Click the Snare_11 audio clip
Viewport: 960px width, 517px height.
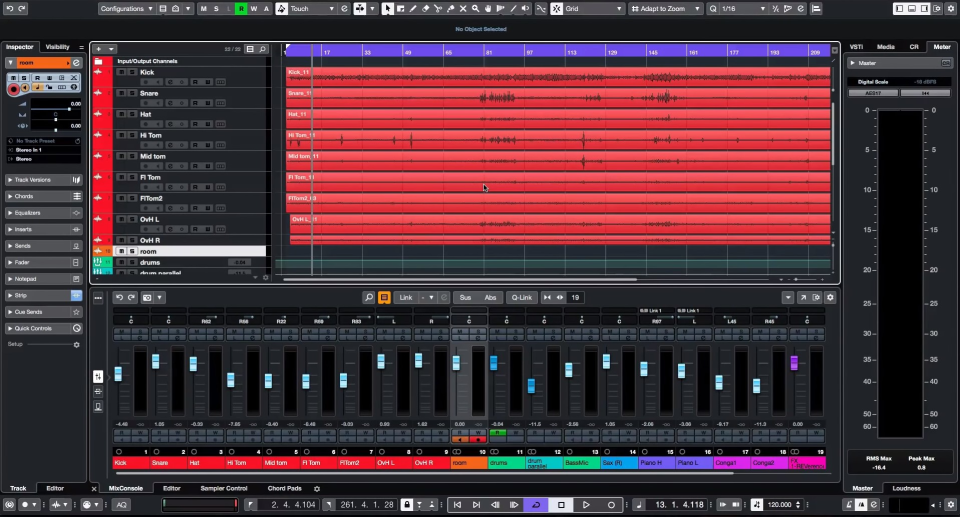tap(558, 97)
